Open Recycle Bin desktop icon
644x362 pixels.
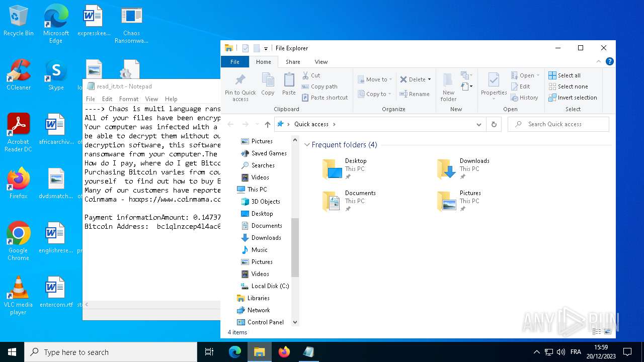19,21
